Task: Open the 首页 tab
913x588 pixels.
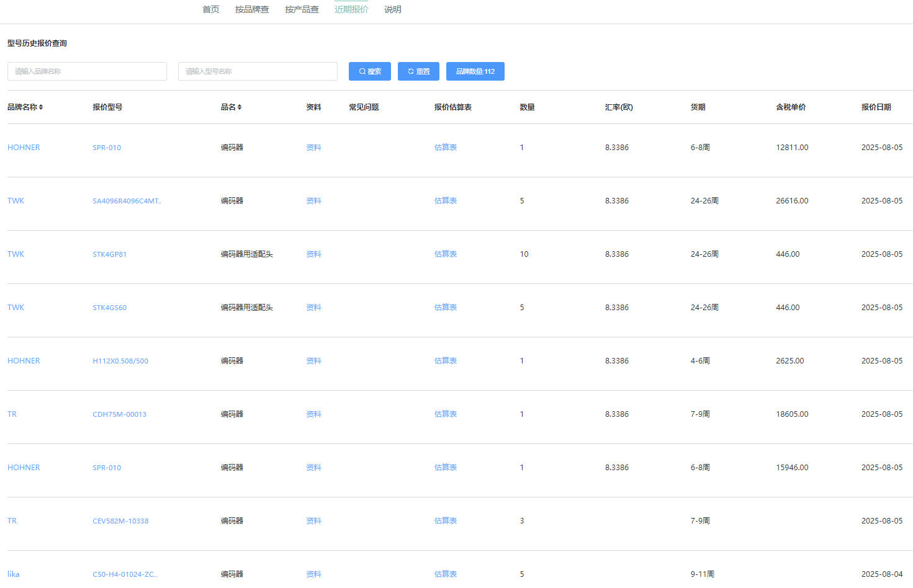Action: 211,9
